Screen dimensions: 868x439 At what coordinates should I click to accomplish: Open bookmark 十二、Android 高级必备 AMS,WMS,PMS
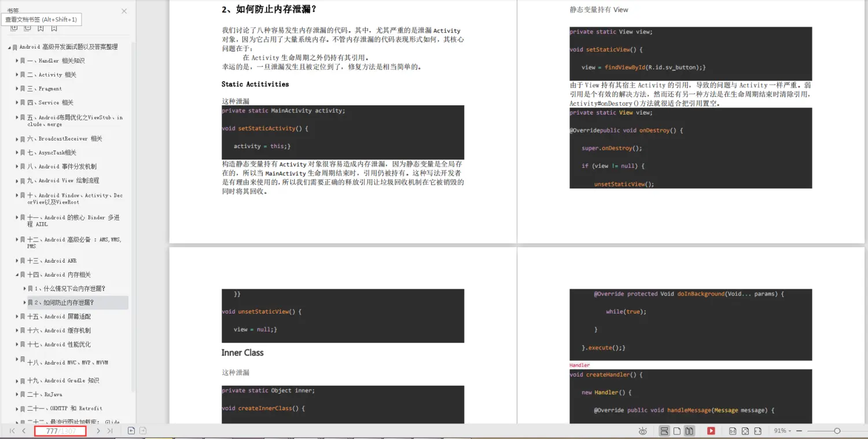click(x=74, y=243)
